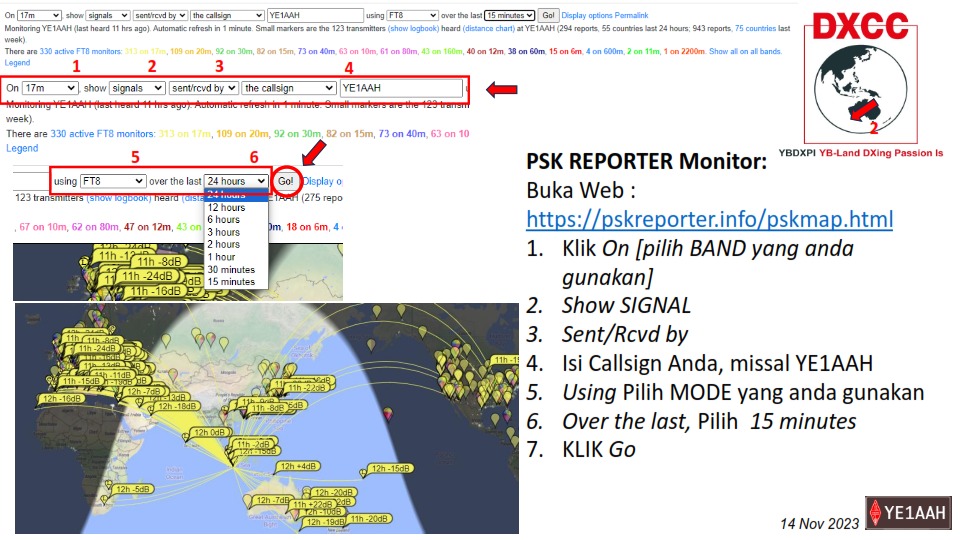
Task: Open the Display options link in the top form
Action: (x=587, y=15)
